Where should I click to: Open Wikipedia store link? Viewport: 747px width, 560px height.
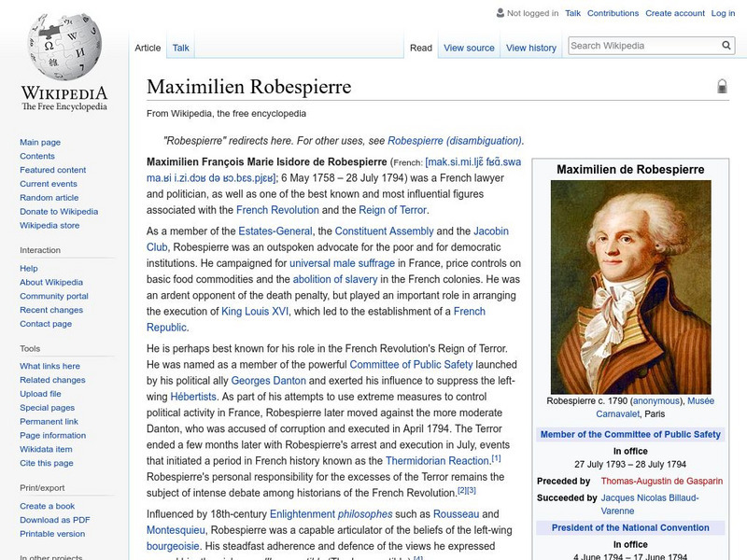pyautogui.click(x=49, y=225)
